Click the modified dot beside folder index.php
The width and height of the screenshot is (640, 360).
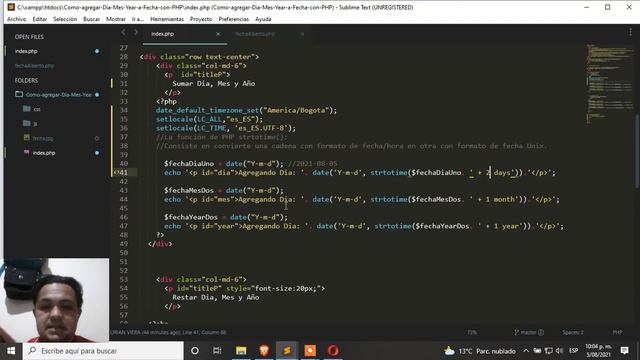(97, 153)
